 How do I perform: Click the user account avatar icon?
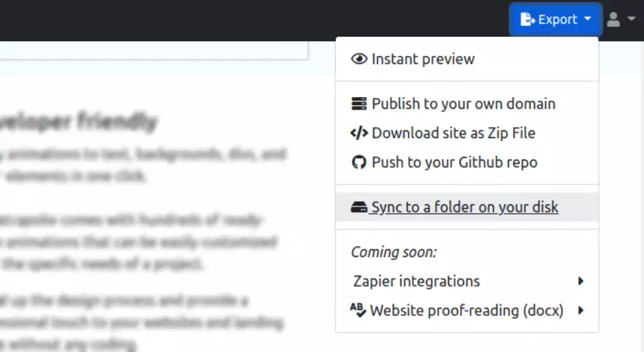[x=613, y=20]
